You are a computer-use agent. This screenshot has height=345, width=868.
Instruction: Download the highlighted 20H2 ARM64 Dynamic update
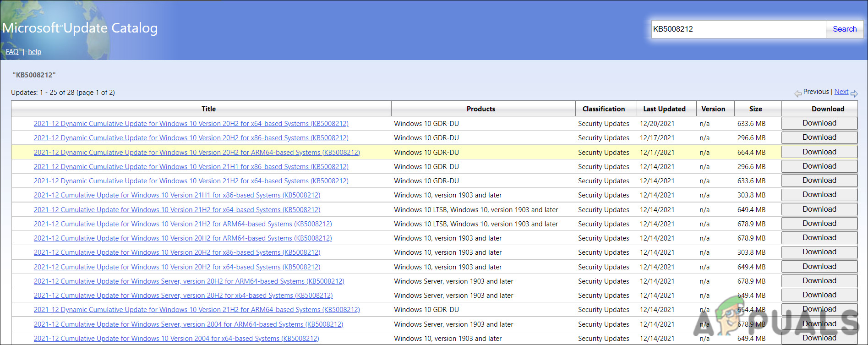(819, 152)
